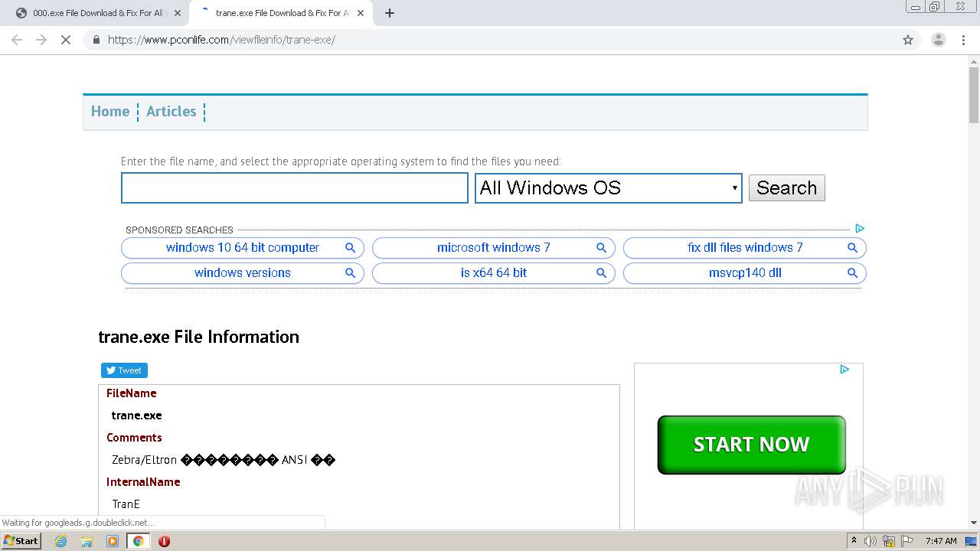Open sponsored search msvcp140 dll
Viewport: 980px width, 551px height.
pos(745,273)
